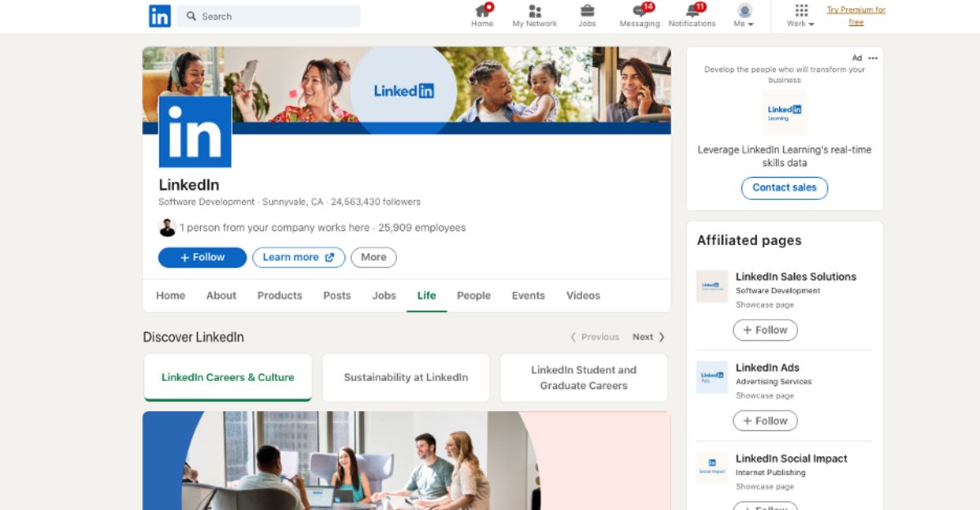Click the colleague avatar next to employees text

pos(167,228)
